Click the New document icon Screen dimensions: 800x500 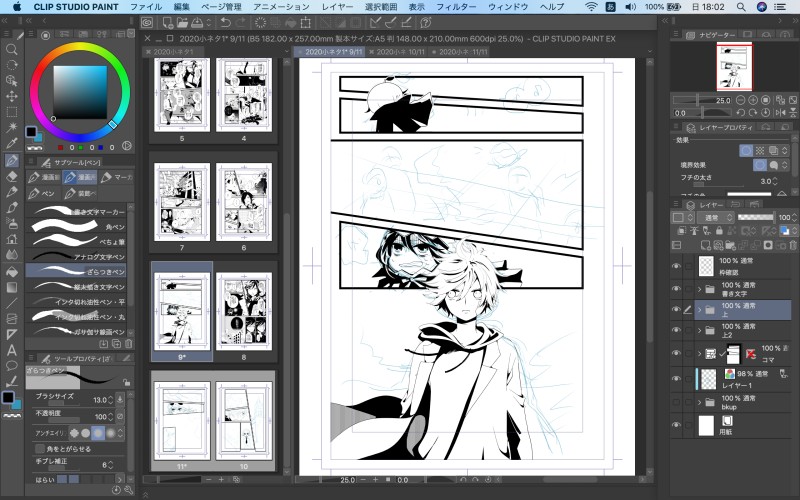coord(167,22)
